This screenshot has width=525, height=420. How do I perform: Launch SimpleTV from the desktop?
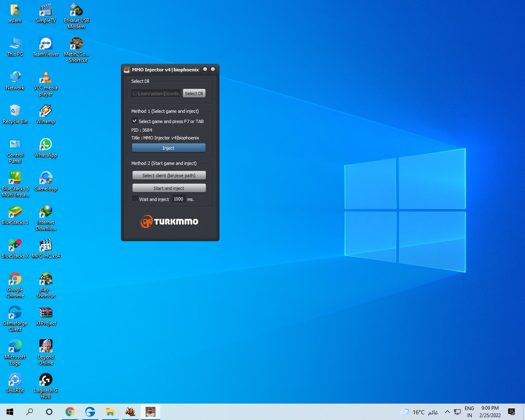(x=46, y=13)
